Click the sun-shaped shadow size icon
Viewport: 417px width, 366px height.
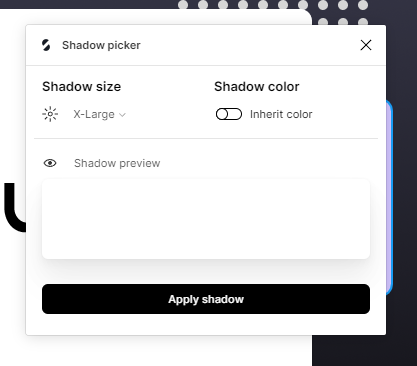[x=50, y=114]
